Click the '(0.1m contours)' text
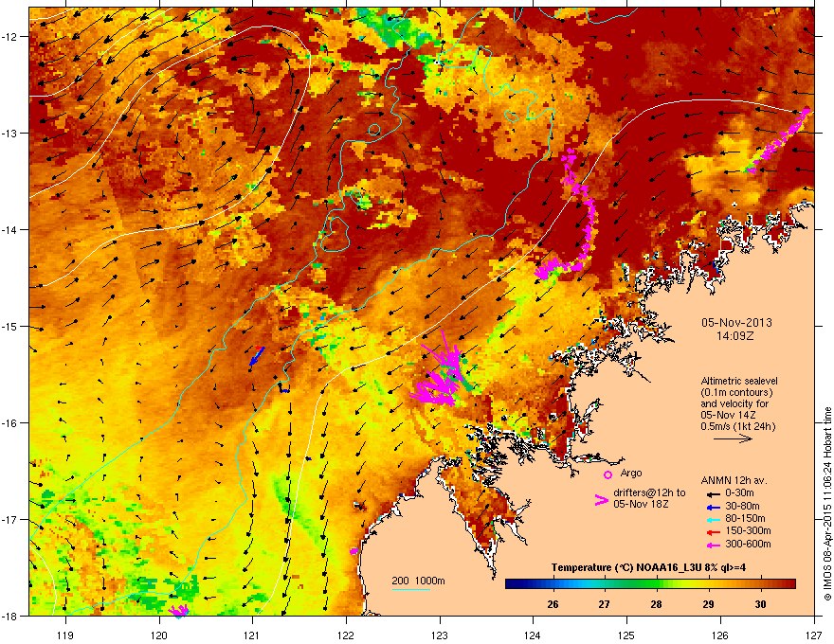Screen dimensions: 834x644 point(736,393)
